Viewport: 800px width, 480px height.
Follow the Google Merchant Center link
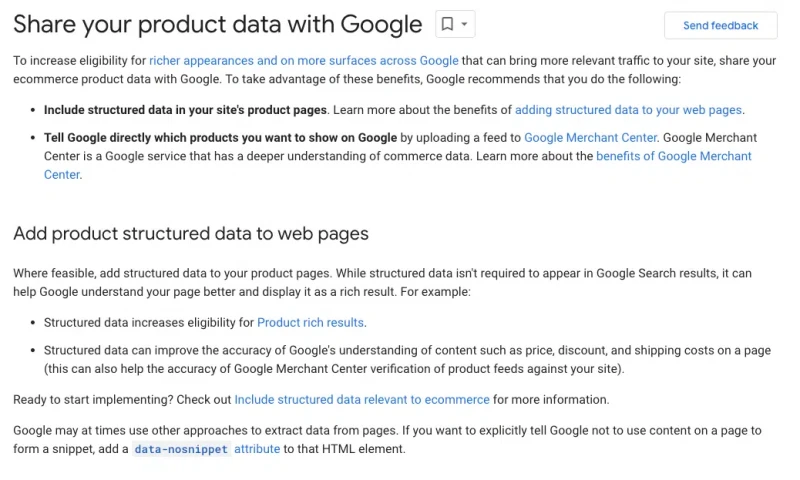(590, 138)
